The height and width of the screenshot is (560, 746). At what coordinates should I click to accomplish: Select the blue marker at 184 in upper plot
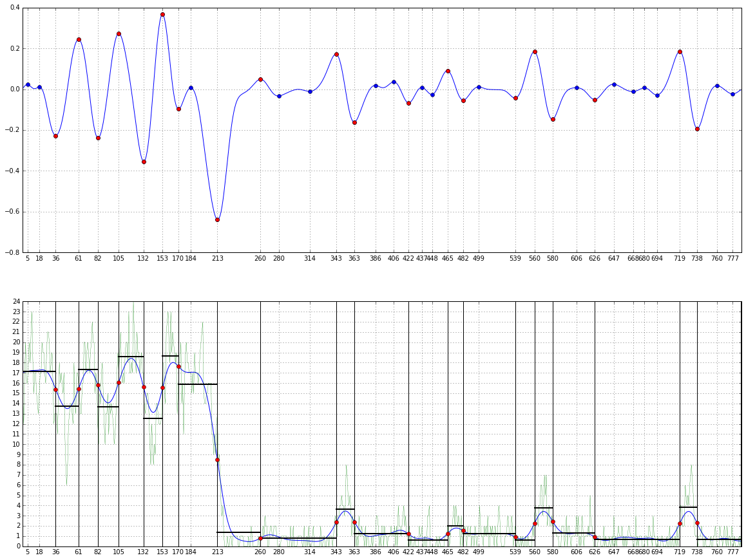pyautogui.click(x=191, y=88)
